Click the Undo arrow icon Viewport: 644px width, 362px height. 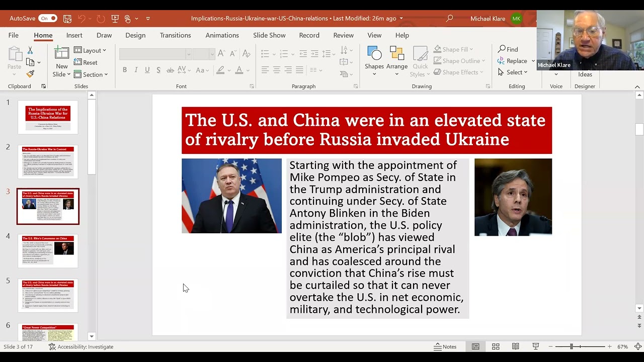pos(82,19)
